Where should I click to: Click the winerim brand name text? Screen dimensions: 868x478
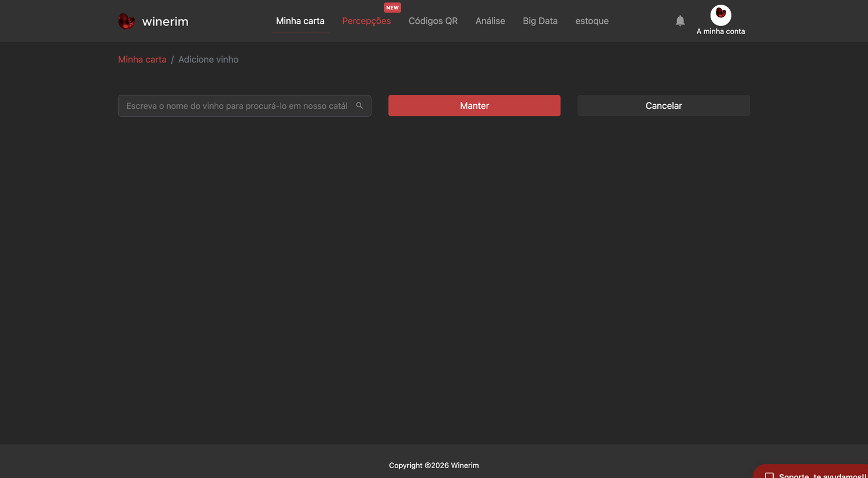[165, 21]
